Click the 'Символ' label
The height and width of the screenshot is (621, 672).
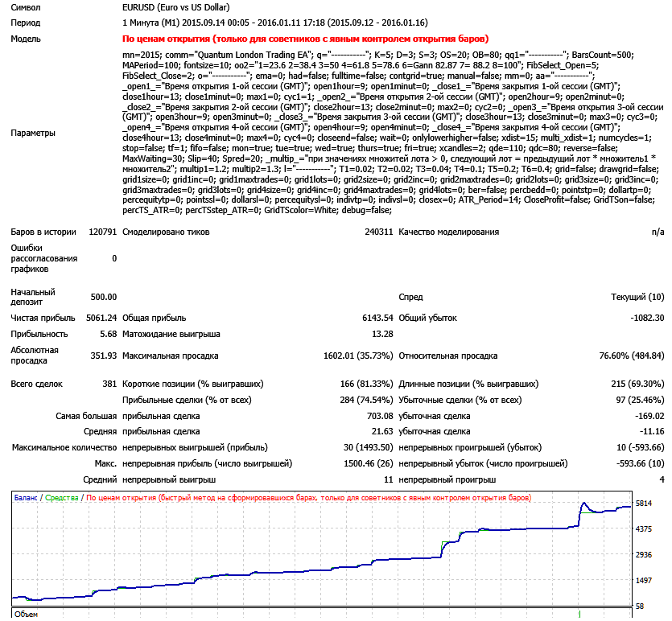click(26, 8)
